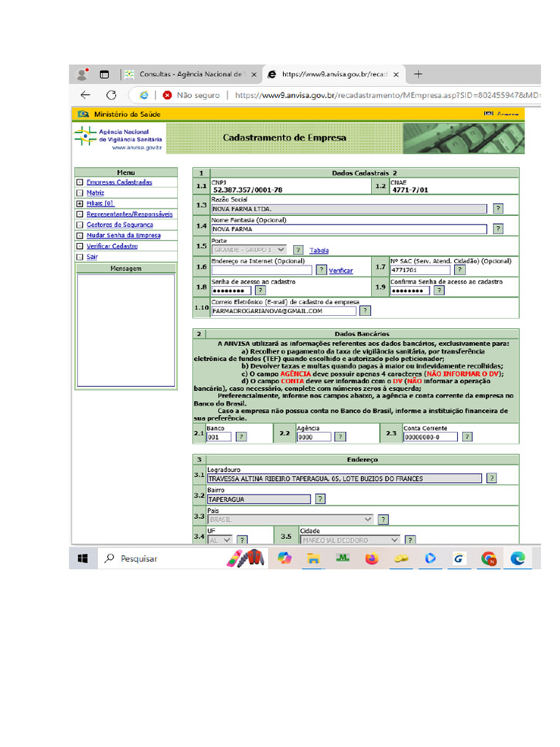Click the Tabela link next to Porte
The width and height of the screenshot is (560, 747).
(319, 251)
